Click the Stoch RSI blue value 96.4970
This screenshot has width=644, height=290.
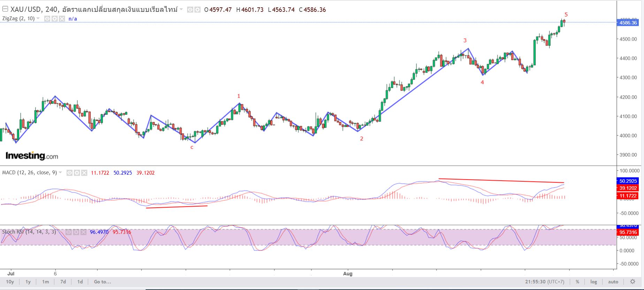(99, 232)
